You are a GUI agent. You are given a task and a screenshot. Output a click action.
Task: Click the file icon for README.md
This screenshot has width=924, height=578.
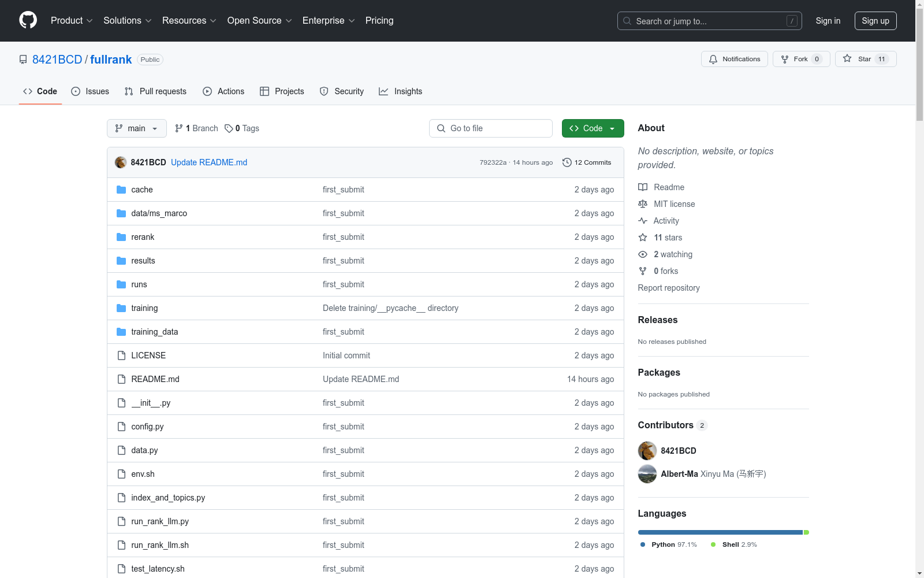click(x=121, y=379)
